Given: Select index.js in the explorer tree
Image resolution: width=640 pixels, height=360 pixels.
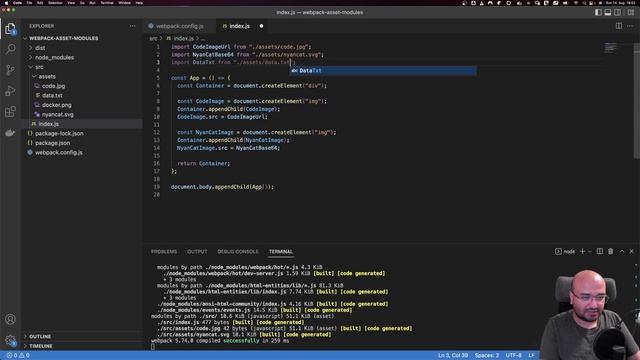Looking at the screenshot, I should (82, 124).
